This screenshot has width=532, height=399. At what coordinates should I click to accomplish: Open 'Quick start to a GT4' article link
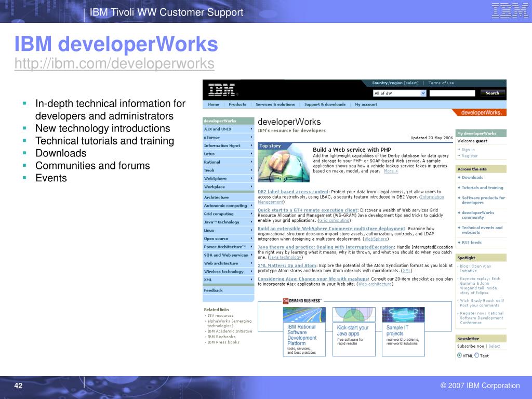pos(308,210)
